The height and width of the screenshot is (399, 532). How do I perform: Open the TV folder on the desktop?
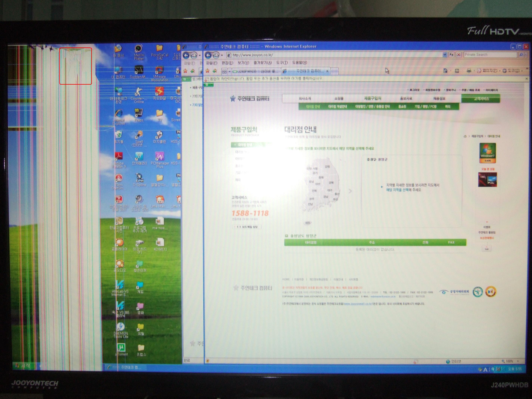tap(160, 115)
